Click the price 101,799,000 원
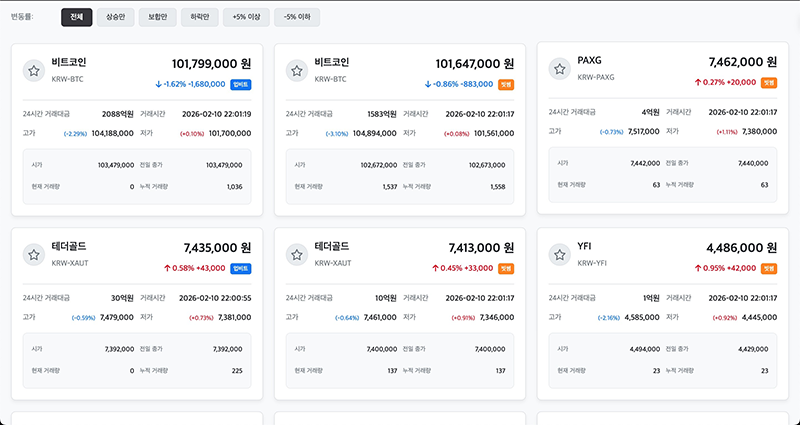The width and height of the screenshot is (800, 425). 211,64
